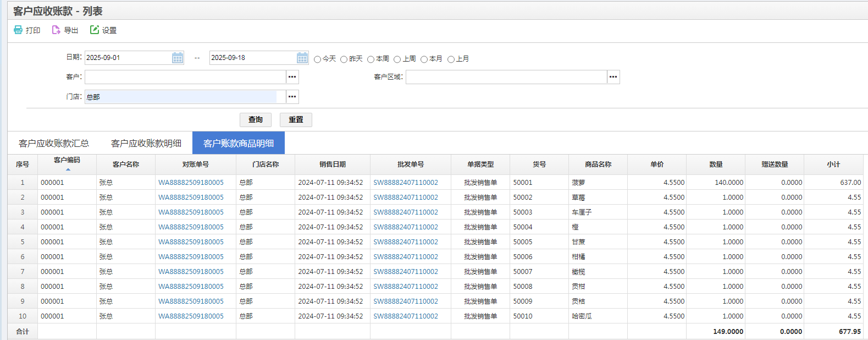Click the 客户 input field
Viewport: 868px width, 340px height.
[x=185, y=77]
